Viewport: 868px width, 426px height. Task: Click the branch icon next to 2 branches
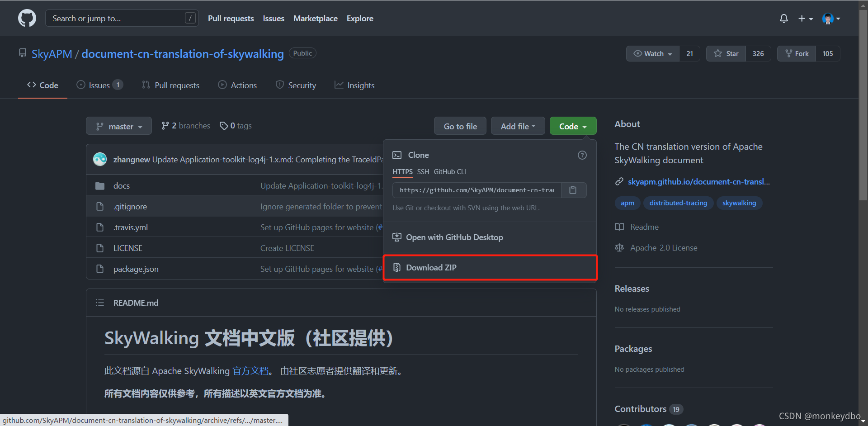165,126
